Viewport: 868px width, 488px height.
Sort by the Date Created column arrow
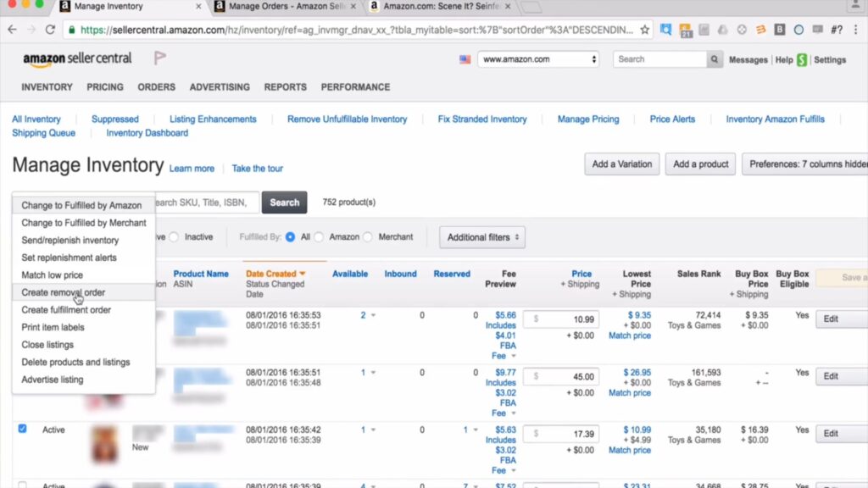click(x=302, y=274)
